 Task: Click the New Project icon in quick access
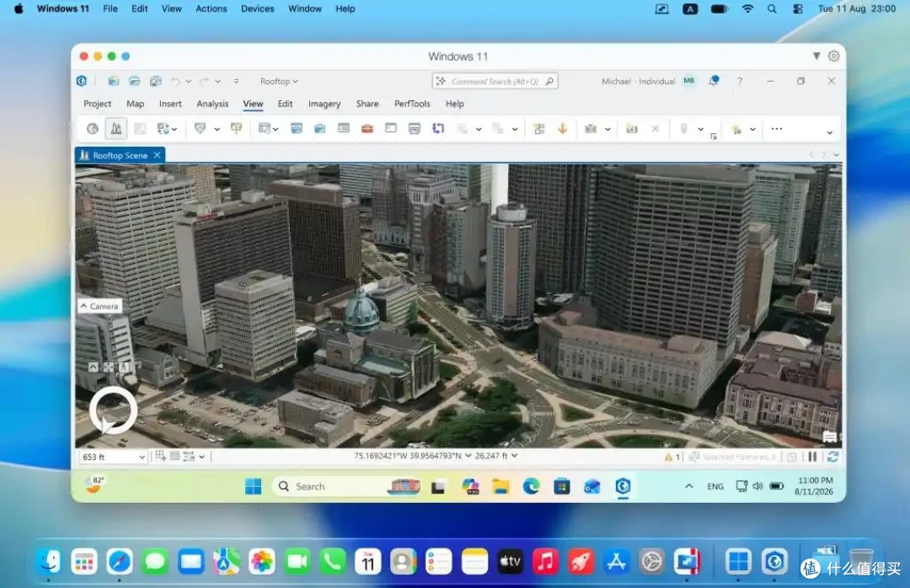[113, 81]
